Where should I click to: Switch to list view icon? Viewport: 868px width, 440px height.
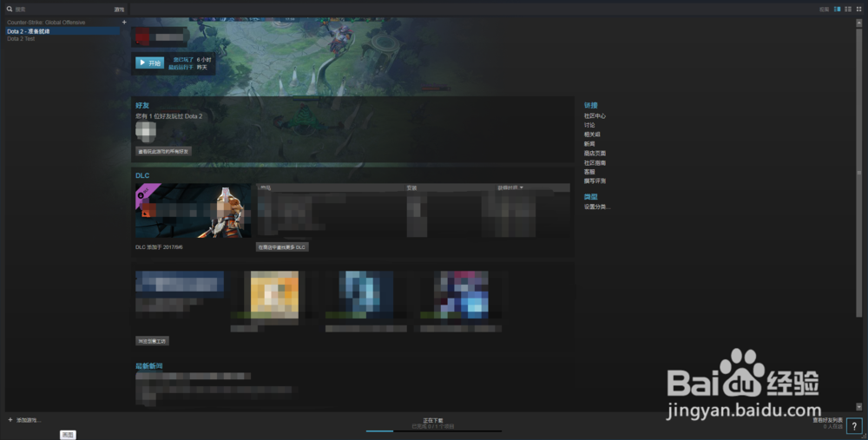[847, 9]
